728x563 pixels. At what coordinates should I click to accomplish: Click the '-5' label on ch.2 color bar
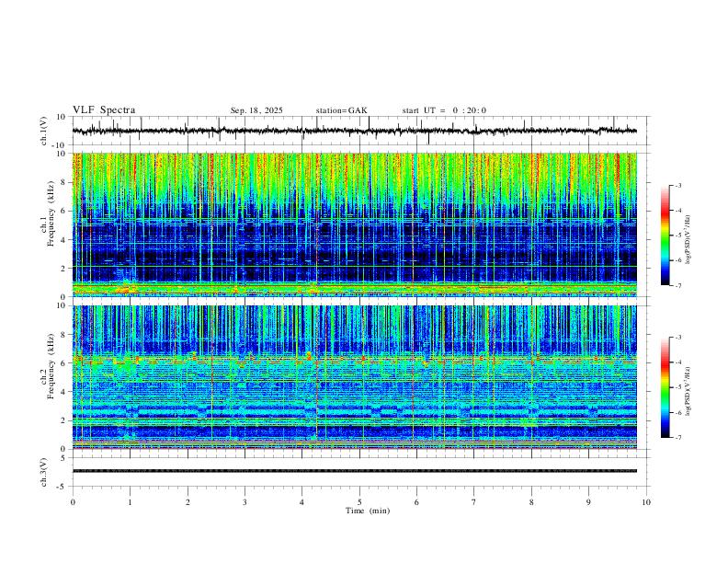point(678,387)
